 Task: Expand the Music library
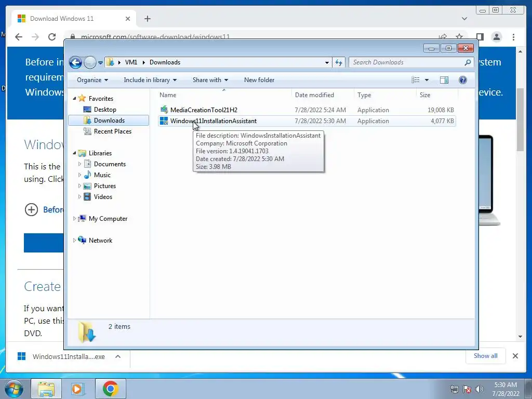(x=79, y=175)
